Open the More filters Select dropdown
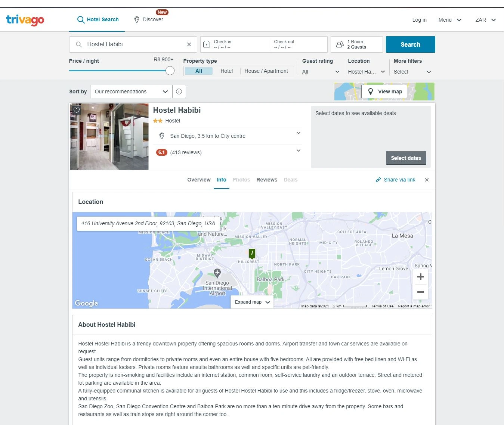The height and width of the screenshot is (425, 504). point(412,72)
